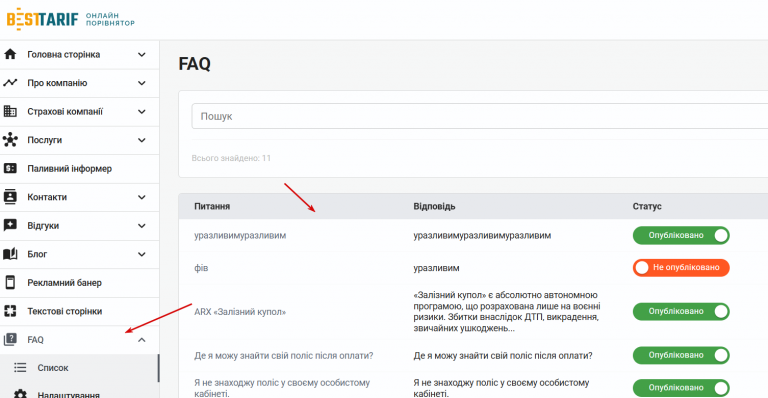Unpublish the first уразливимуразливим question

tap(681, 235)
